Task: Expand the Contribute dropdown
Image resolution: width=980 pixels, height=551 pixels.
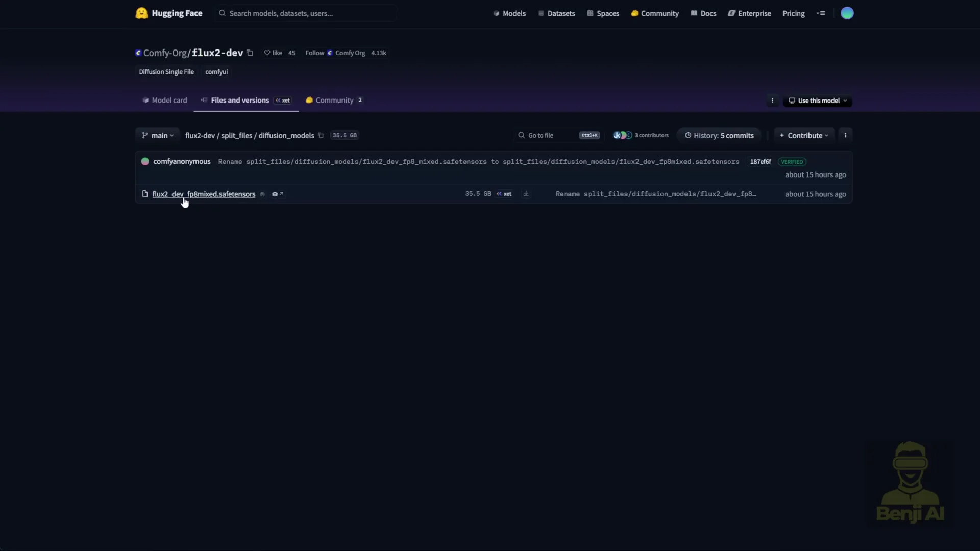Action: click(804, 135)
